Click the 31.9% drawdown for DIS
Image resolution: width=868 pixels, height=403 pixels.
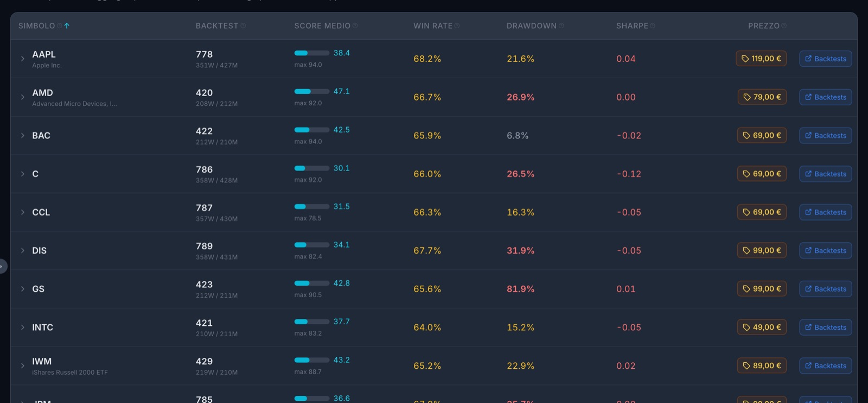pyautogui.click(x=520, y=250)
